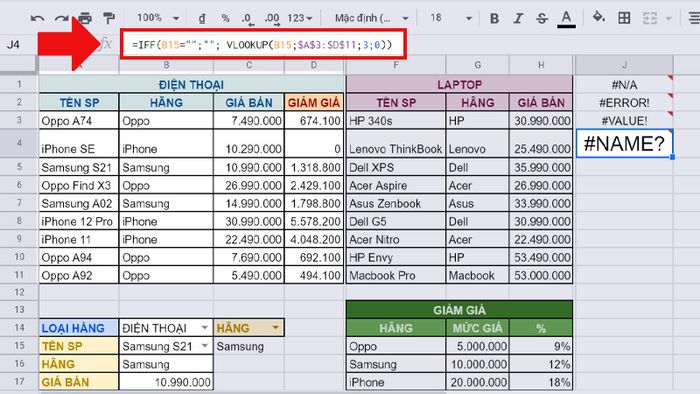This screenshot has height=394, width=700.
Task: Click the decrease decimal places icon
Action: click(247, 19)
